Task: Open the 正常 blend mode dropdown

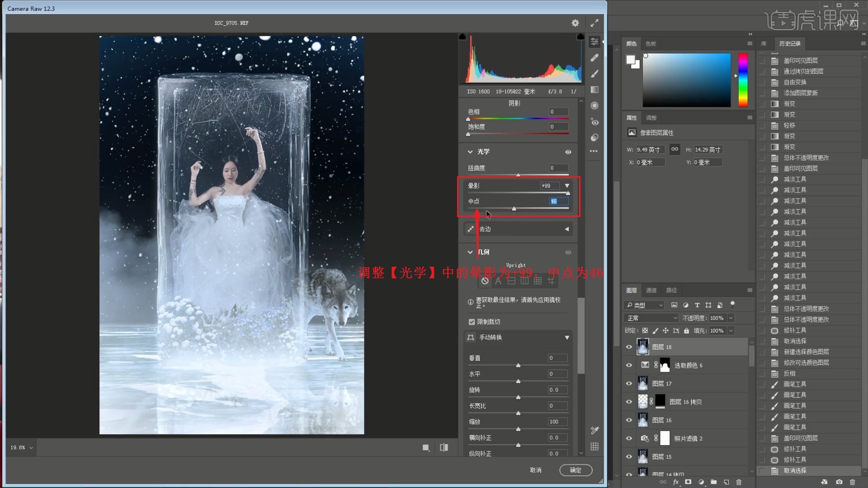Action: click(x=651, y=318)
